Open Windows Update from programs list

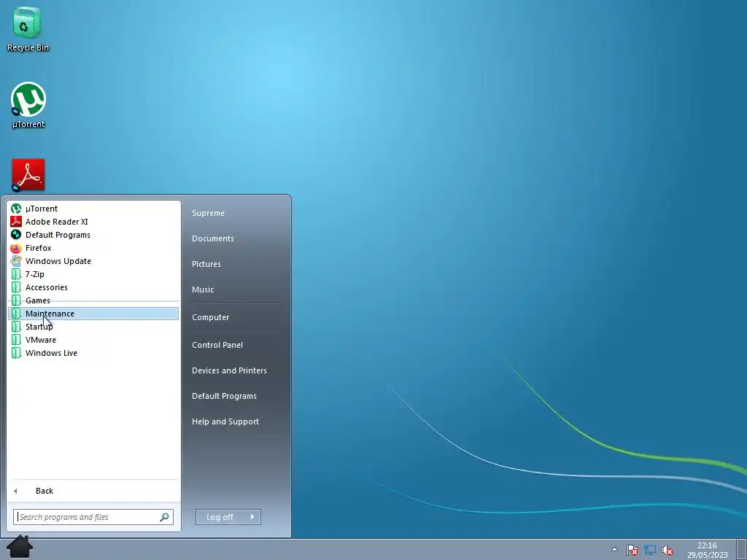(93, 261)
